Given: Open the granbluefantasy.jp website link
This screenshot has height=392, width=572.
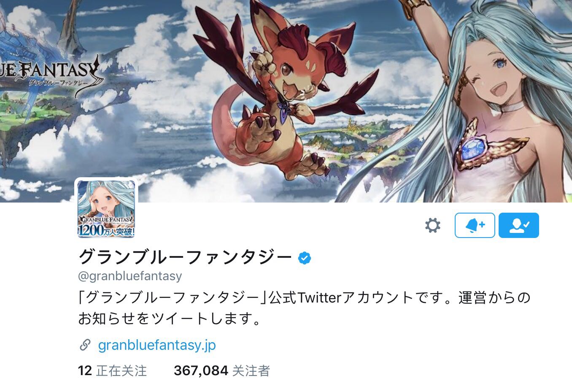Looking at the screenshot, I should (157, 345).
